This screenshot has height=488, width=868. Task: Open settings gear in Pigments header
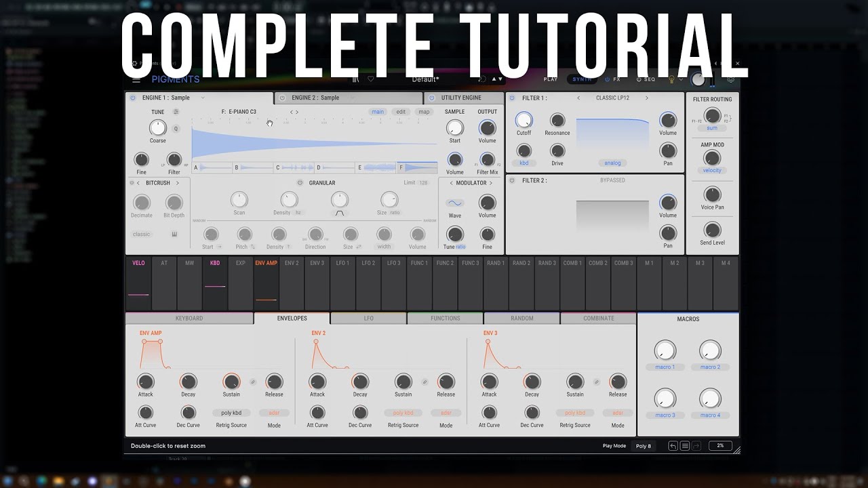(730, 79)
